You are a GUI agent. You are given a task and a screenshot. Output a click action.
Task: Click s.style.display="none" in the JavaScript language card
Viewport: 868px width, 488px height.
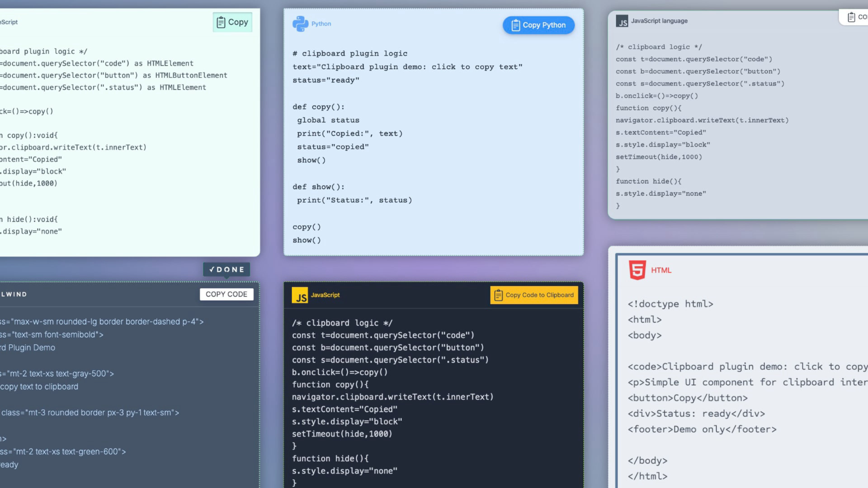[x=661, y=194]
